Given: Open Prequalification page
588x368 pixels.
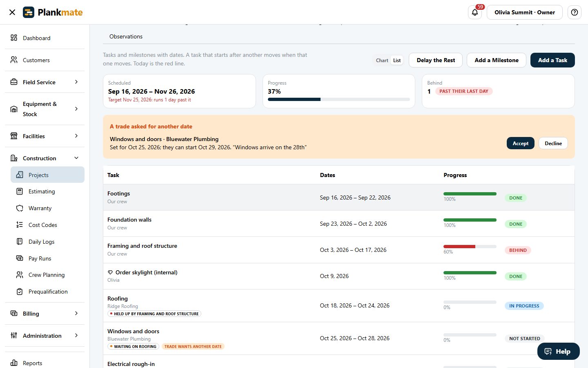Looking at the screenshot, I should click(47, 292).
